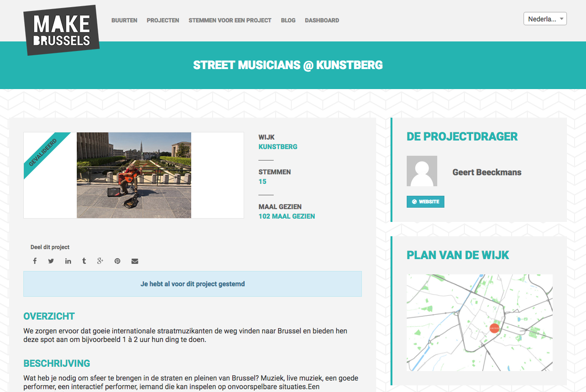Click the 'Street Musicians @ Kunstberg' title
This screenshot has height=392, width=586.
click(288, 65)
